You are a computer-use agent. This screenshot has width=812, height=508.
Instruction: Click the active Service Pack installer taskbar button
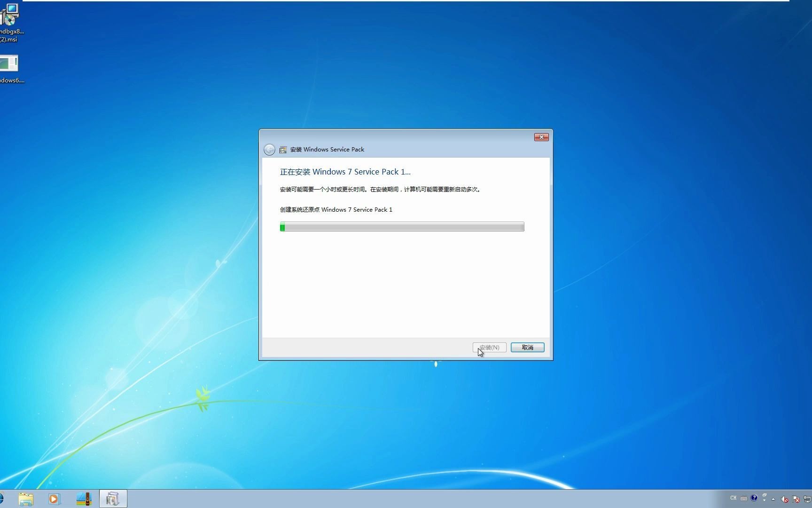[x=113, y=499]
